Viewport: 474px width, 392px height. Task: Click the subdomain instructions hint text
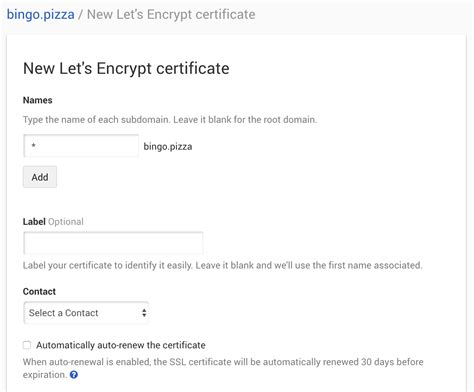tap(170, 119)
